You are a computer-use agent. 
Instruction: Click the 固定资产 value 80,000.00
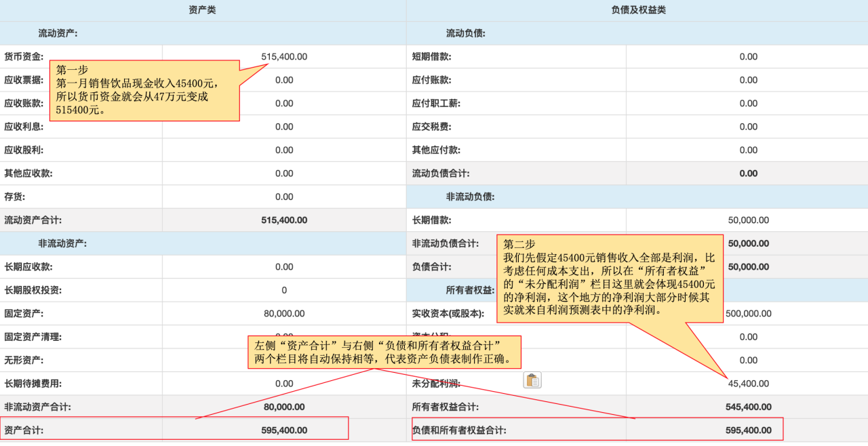tap(284, 314)
